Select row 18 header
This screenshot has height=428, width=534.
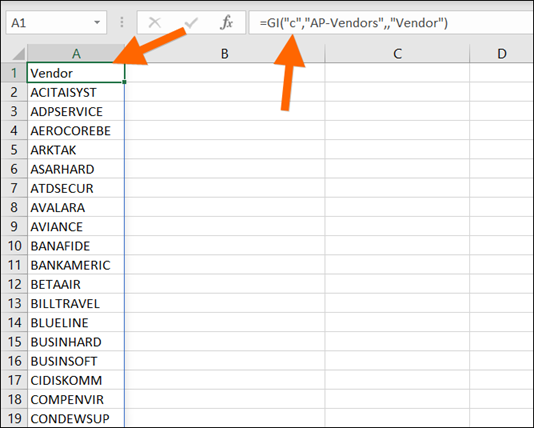[14, 399]
